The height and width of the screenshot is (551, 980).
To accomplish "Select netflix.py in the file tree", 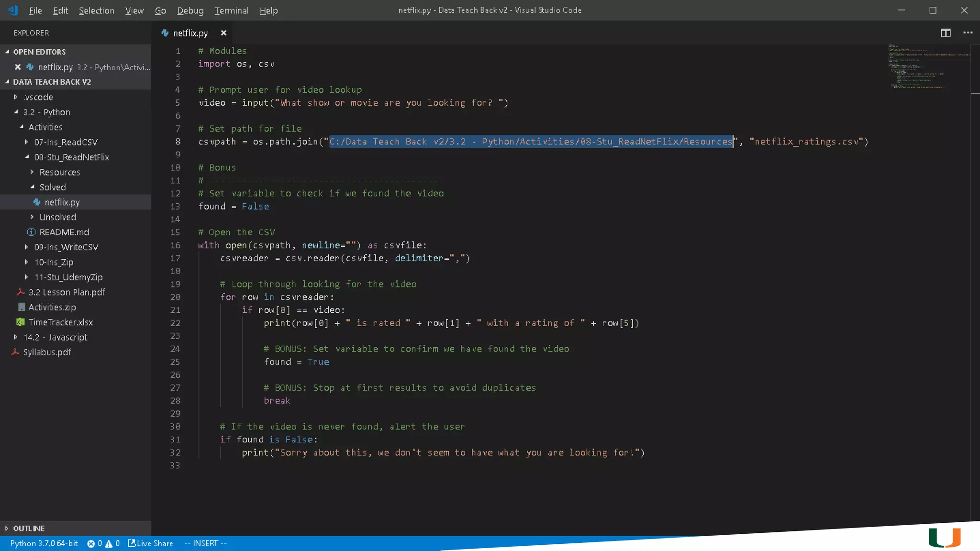I will pos(62,202).
